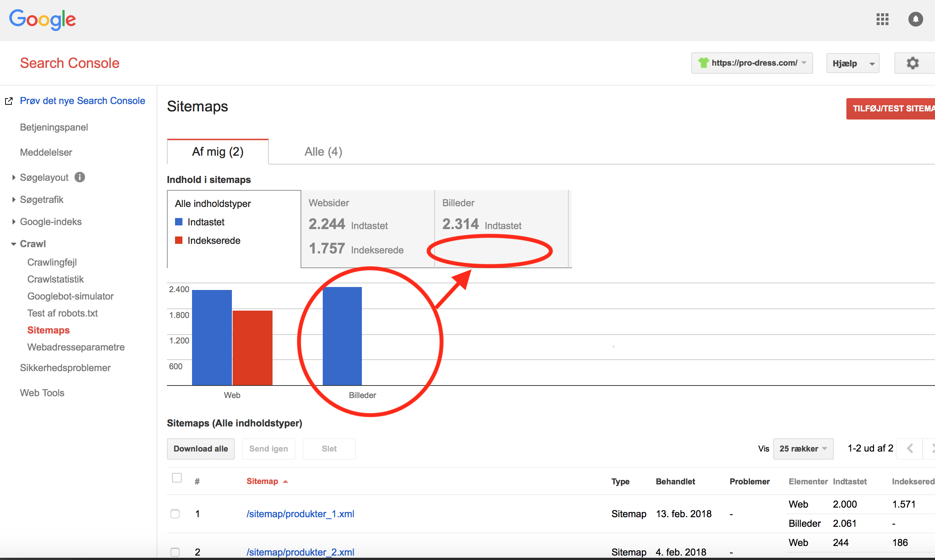Click the previous page arrow in pagination
The height and width of the screenshot is (560, 935).
(x=909, y=448)
